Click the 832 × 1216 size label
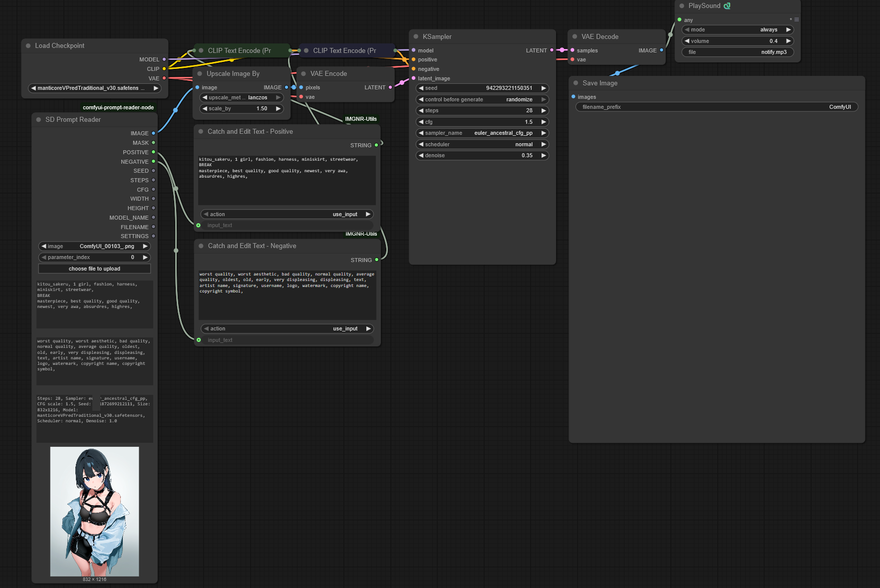The width and height of the screenshot is (880, 588). (x=95, y=580)
